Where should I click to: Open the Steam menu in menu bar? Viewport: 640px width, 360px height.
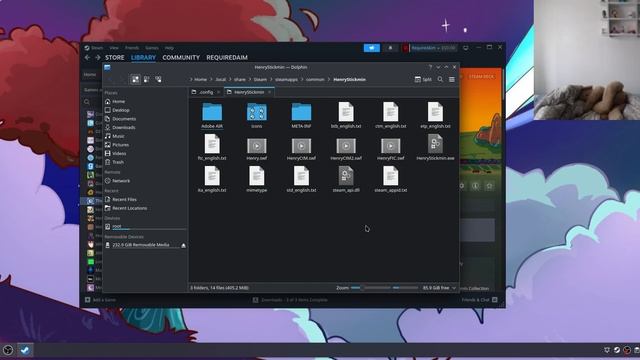pyautogui.click(x=97, y=48)
